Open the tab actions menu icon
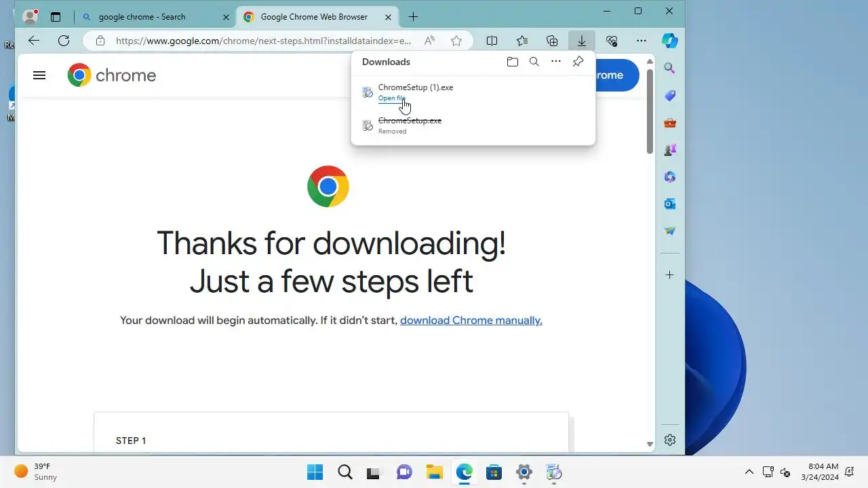This screenshot has width=868, height=488. 56,17
